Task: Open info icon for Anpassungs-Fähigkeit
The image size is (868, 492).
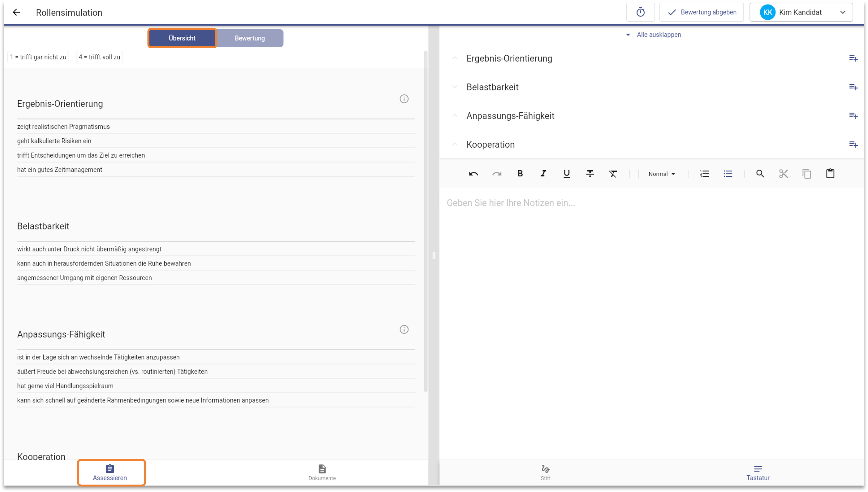Action: (x=404, y=330)
